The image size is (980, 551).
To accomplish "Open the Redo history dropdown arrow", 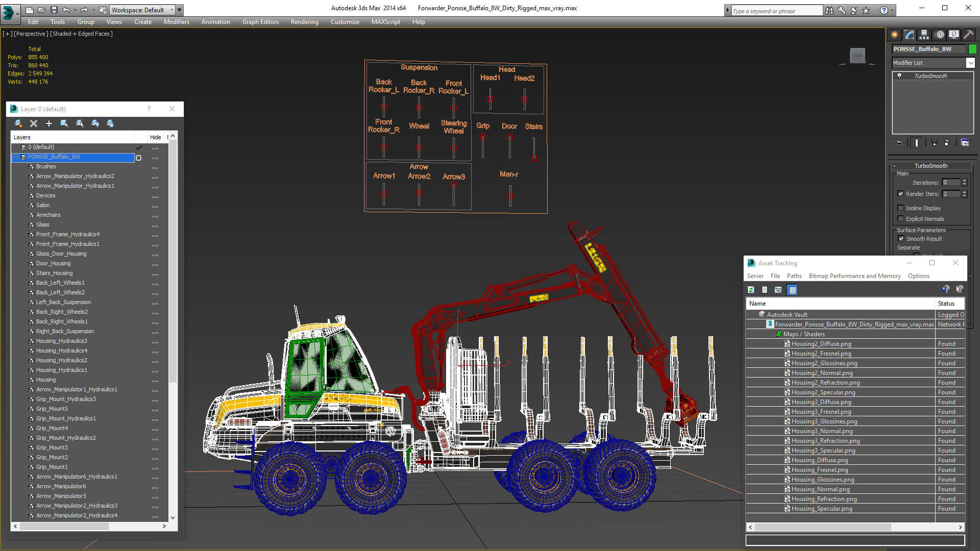I will pyautogui.click(x=93, y=10).
